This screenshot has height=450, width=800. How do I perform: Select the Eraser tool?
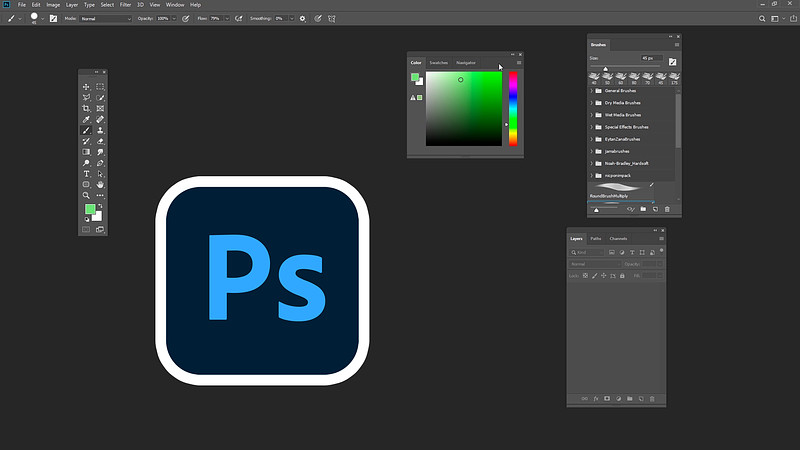100,141
